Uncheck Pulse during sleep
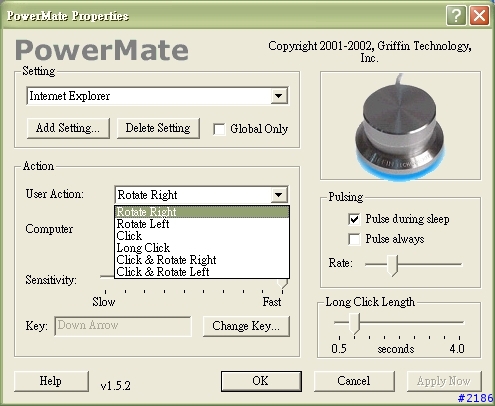495x406 pixels. [x=354, y=219]
